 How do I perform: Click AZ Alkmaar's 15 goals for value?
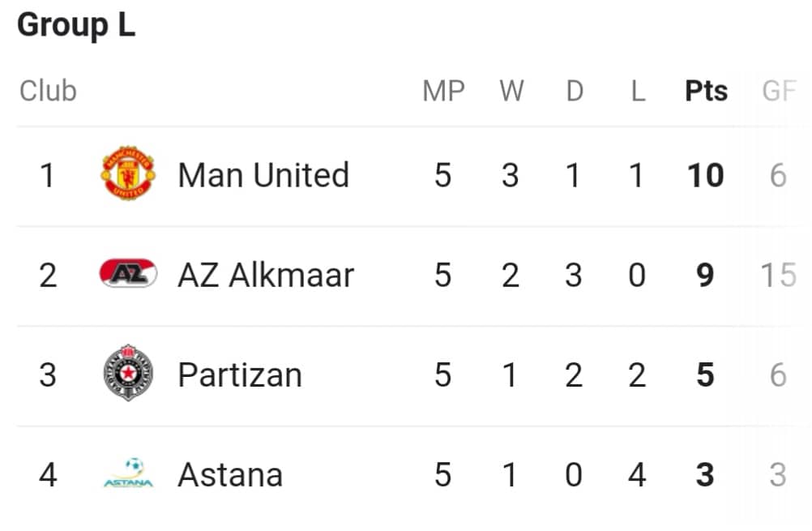click(x=778, y=275)
